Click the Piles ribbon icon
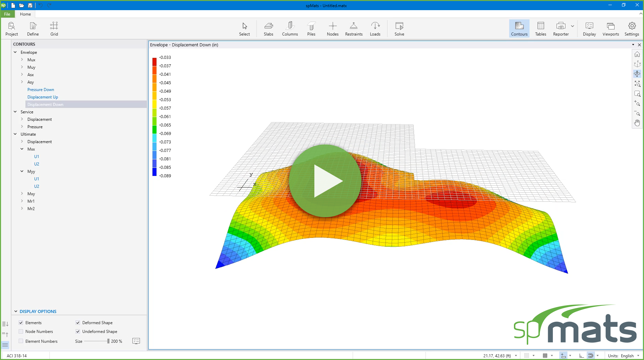The width and height of the screenshot is (644, 360). (x=311, y=28)
